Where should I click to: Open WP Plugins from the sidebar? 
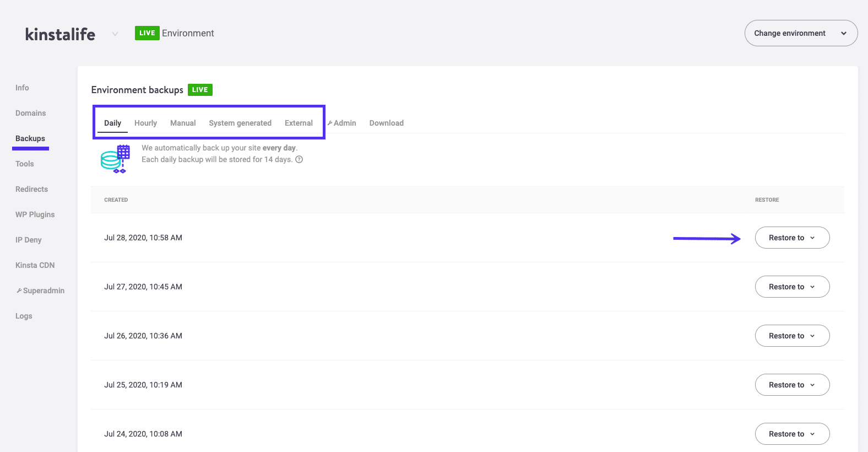[x=35, y=214]
